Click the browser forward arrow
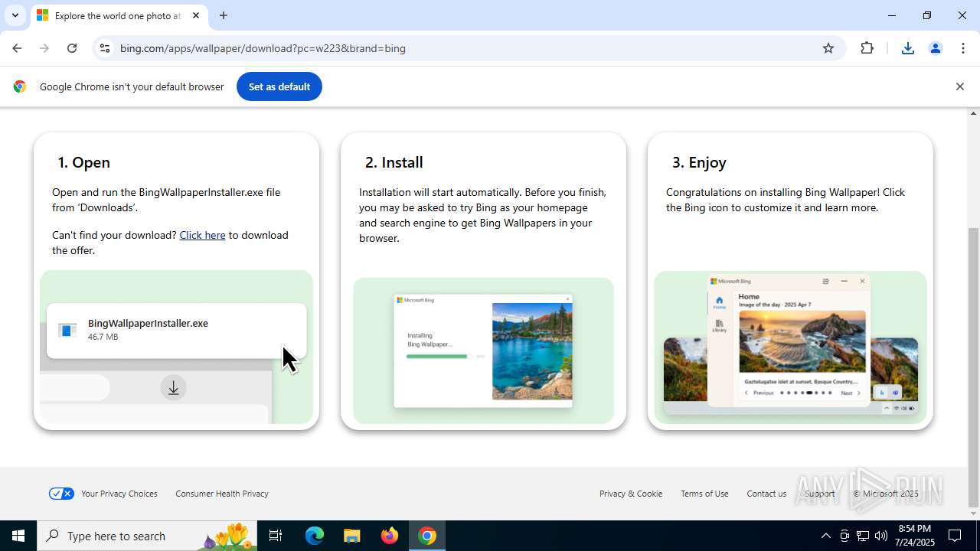The width and height of the screenshot is (980, 551). (x=44, y=48)
